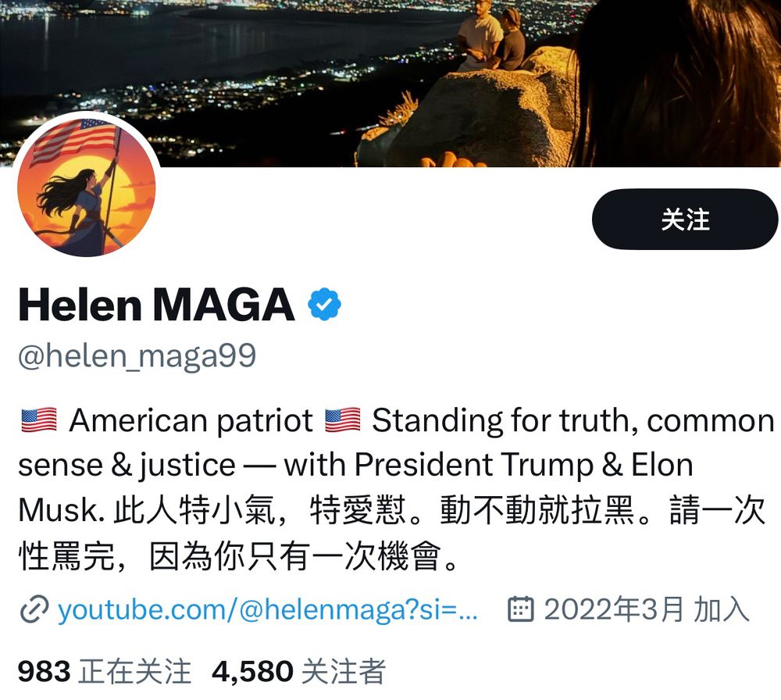The height and width of the screenshot is (700, 781).
Task: Click the Chinese bio line starting 性罵完
Action: tap(238, 556)
